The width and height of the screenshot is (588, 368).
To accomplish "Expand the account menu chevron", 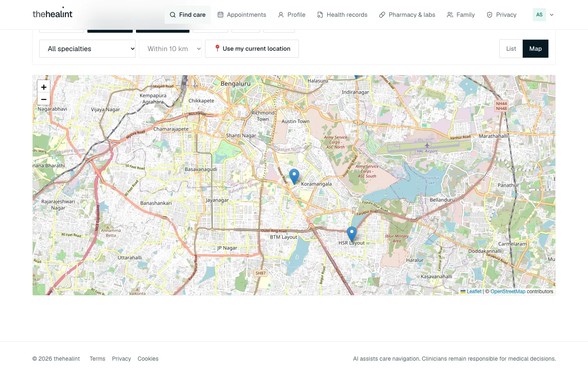I will [x=552, y=15].
